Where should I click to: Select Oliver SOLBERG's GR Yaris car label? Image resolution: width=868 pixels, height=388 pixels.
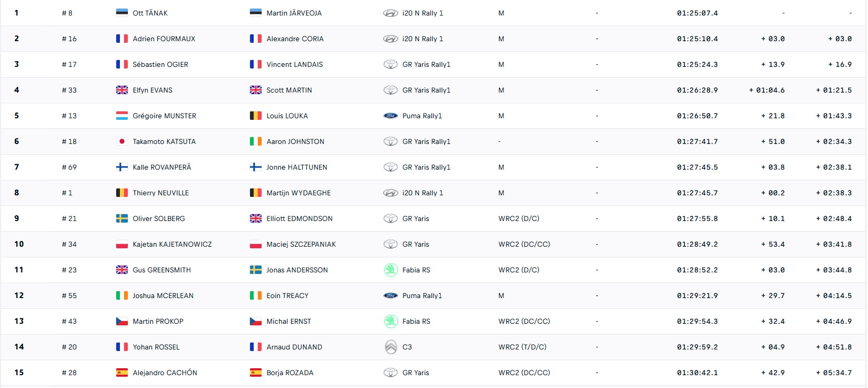pyautogui.click(x=416, y=218)
